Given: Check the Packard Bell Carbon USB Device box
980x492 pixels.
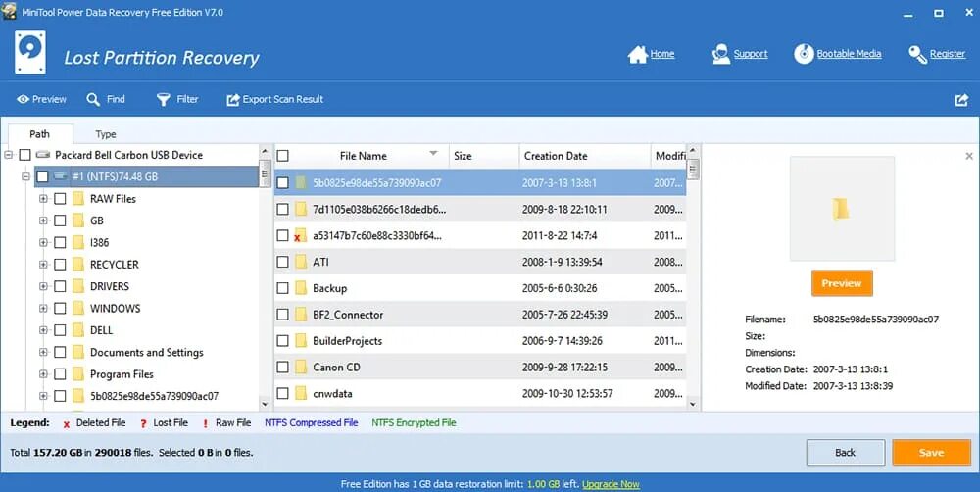Looking at the screenshot, I should tap(25, 155).
